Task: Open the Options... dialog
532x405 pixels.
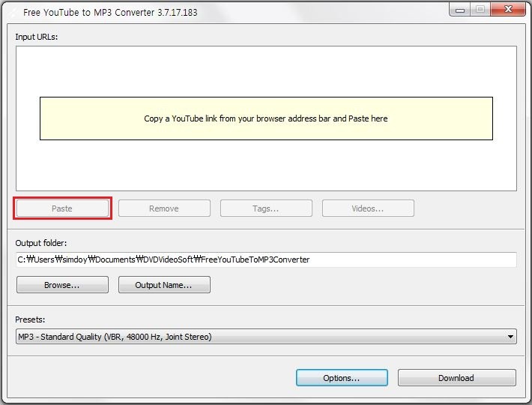Action: (x=342, y=378)
